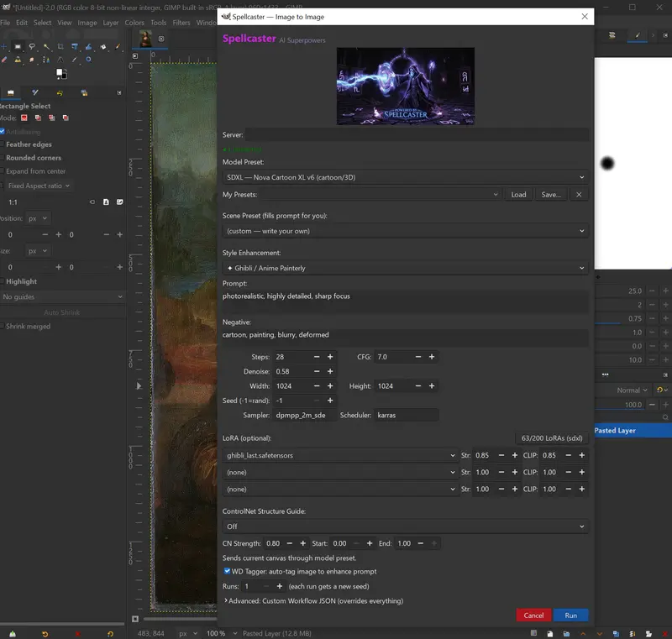Click Run in Spellcaster dialog
The height and width of the screenshot is (639, 672).
(x=571, y=615)
